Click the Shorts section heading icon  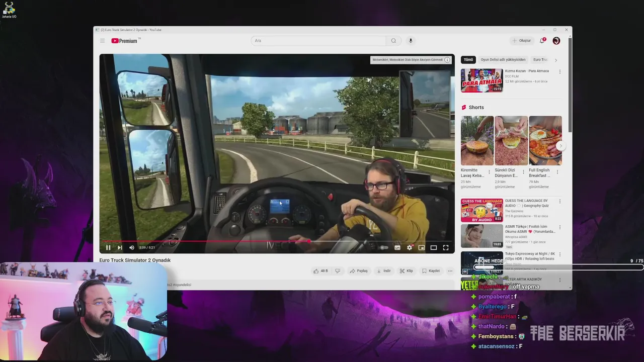(x=464, y=107)
